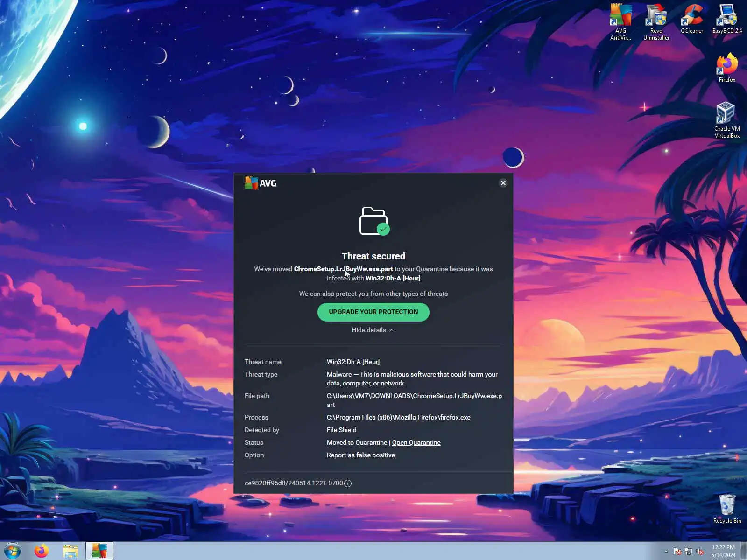The height and width of the screenshot is (560, 747).
Task: Click Report as false positive link
Action: (x=361, y=455)
